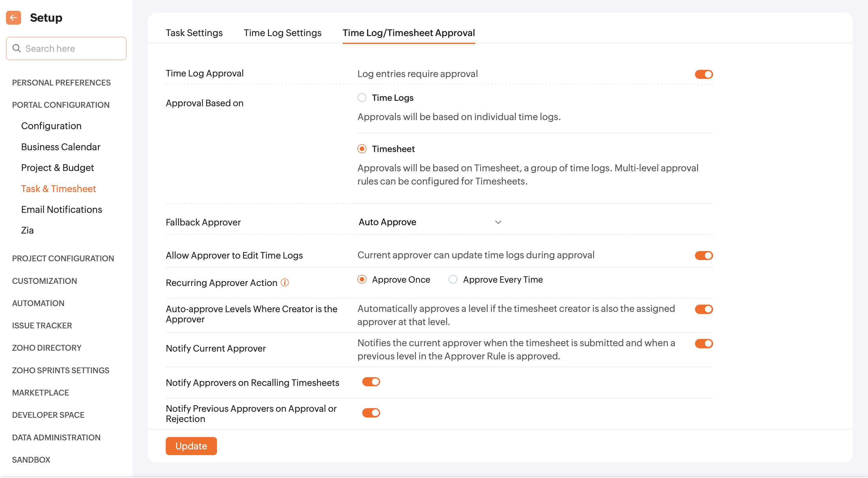Screen dimensions: 868x478
Task: Switch to the Task Settings tab
Action: click(x=194, y=33)
